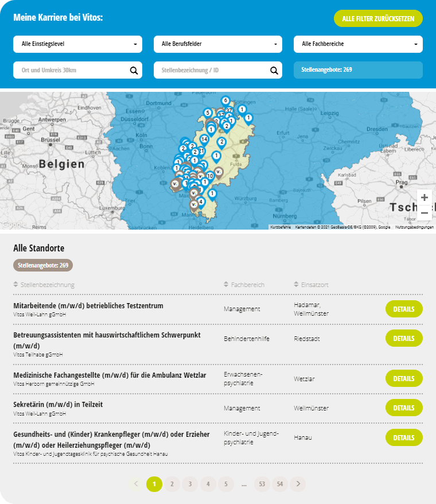The height and width of the screenshot is (504, 436).
Task: Open Details for Betreuungsassistenten job
Action: (404, 338)
